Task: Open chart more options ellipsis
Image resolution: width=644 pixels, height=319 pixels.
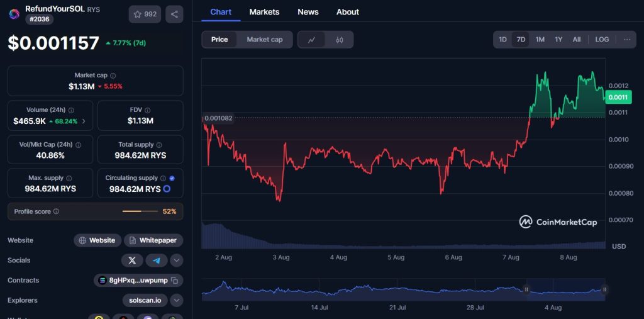Action: [627, 40]
